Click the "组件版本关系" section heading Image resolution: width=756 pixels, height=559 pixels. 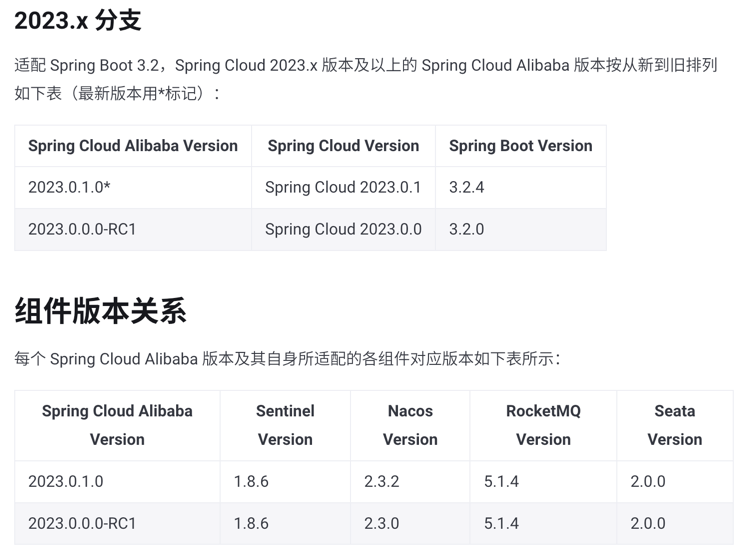coord(100,311)
